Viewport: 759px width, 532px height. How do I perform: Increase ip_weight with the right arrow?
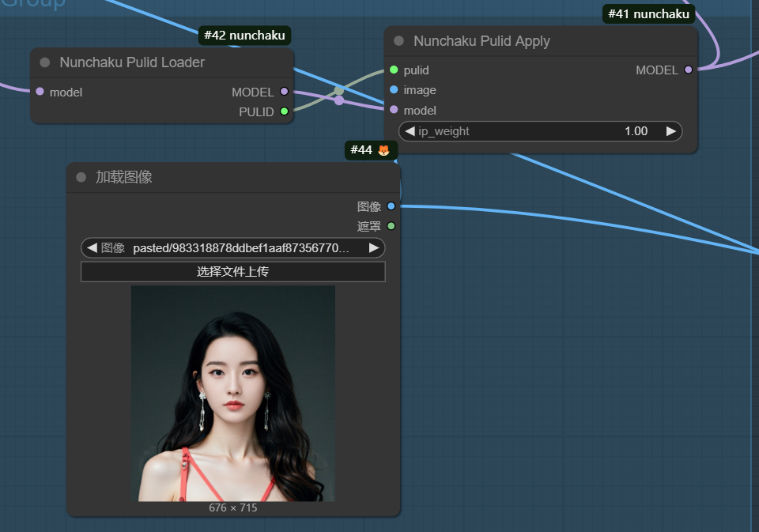tap(671, 131)
